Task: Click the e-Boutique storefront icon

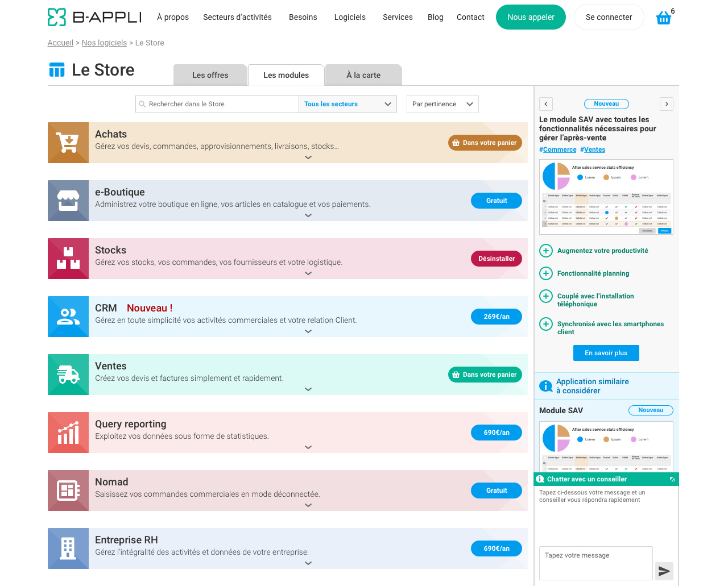Action: (x=68, y=201)
